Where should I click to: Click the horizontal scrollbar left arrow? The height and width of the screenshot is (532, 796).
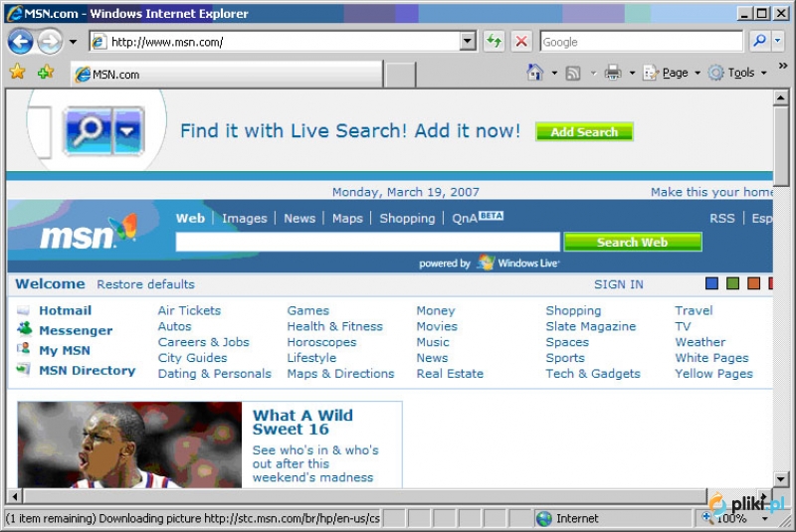(15, 496)
